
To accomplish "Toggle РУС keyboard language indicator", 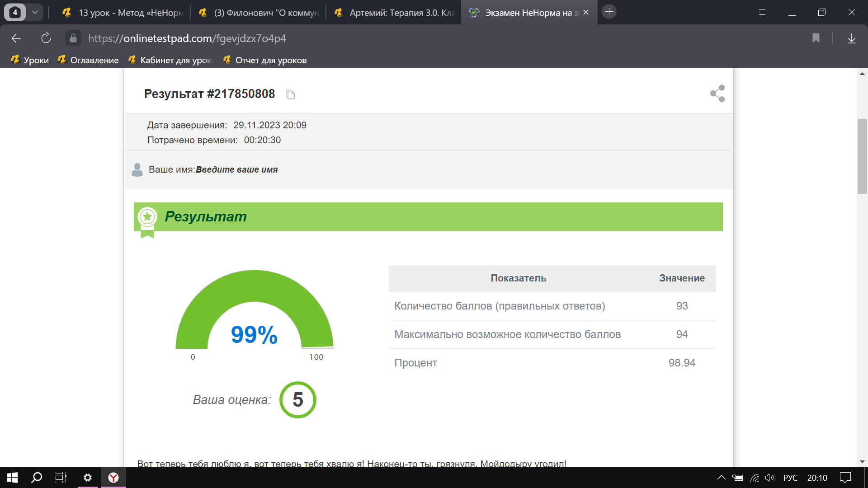I will 790,478.
